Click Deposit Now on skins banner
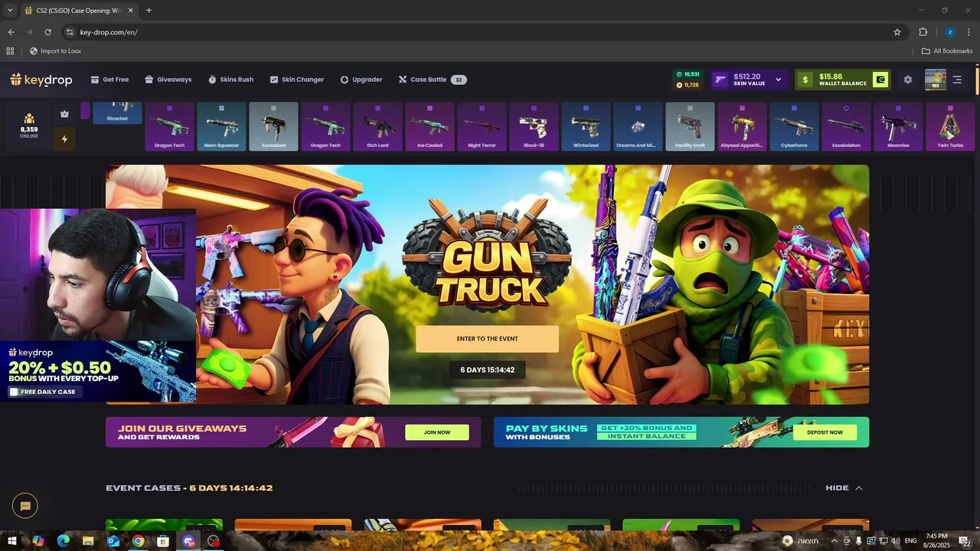Image resolution: width=980 pixels, height=551 pixels. pos(825,432)
